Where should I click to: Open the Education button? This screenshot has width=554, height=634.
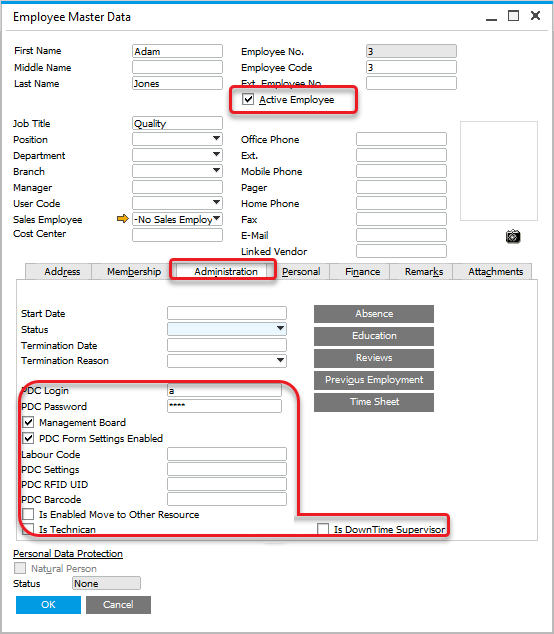(374, 336)
